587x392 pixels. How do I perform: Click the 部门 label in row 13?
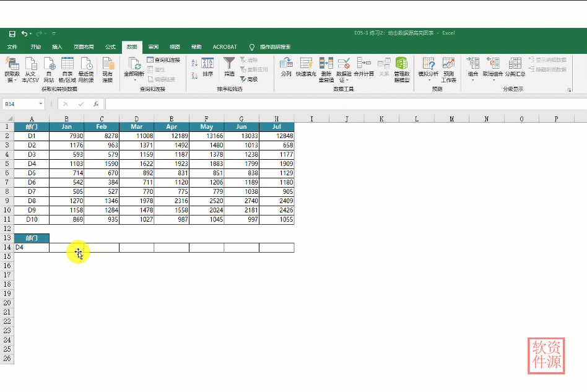(32, 238)
